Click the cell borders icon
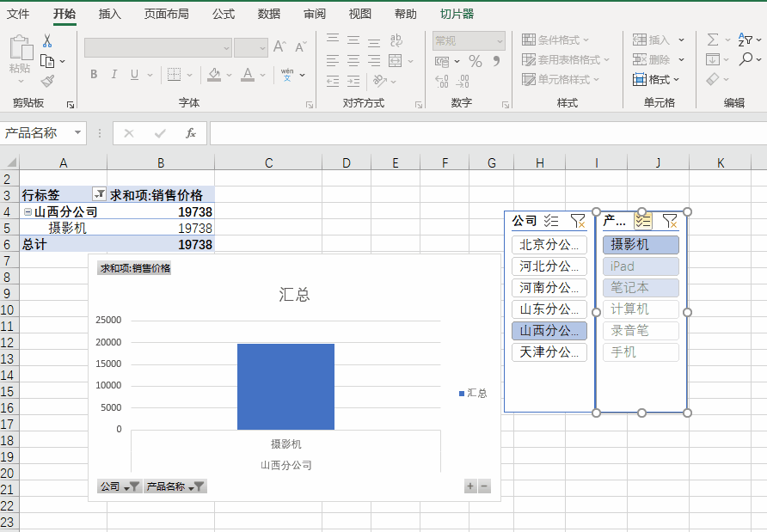Image resolution: width=767 pixels, height=532 pixels. [x=174, y=74]
